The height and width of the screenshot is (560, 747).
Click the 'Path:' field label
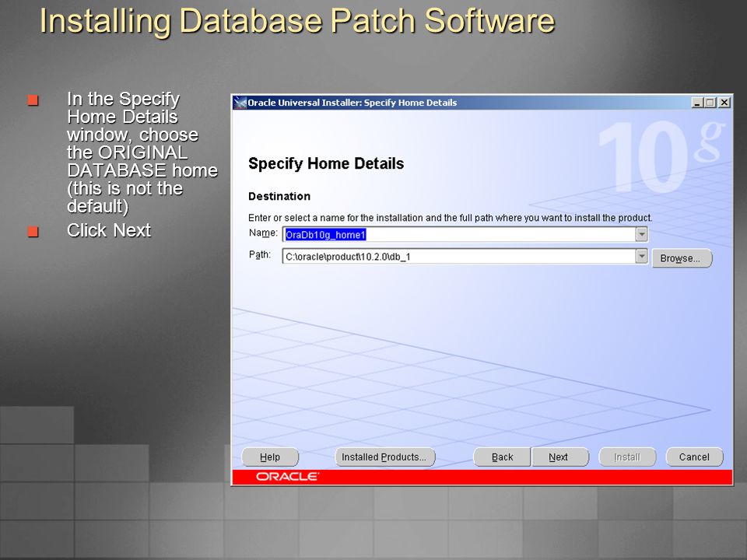coord(260,255)
